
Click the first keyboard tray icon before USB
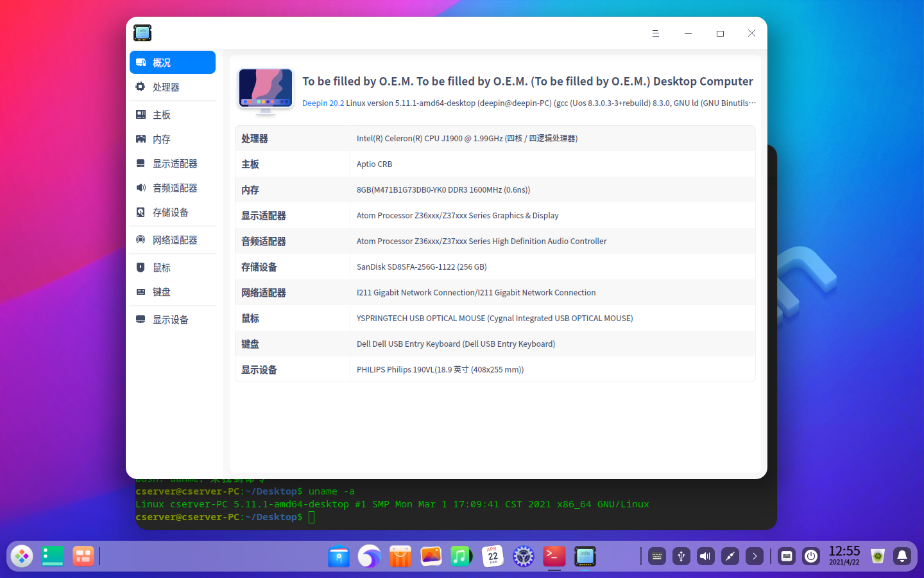click(x=657, y=556)
